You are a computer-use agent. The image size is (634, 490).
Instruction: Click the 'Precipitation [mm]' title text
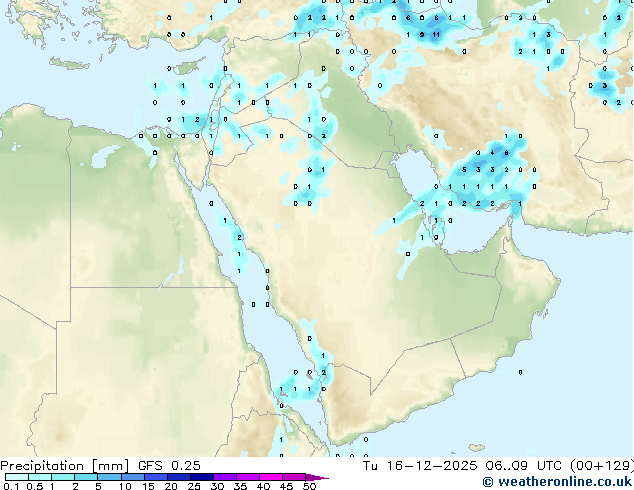(x=64, y=466)
